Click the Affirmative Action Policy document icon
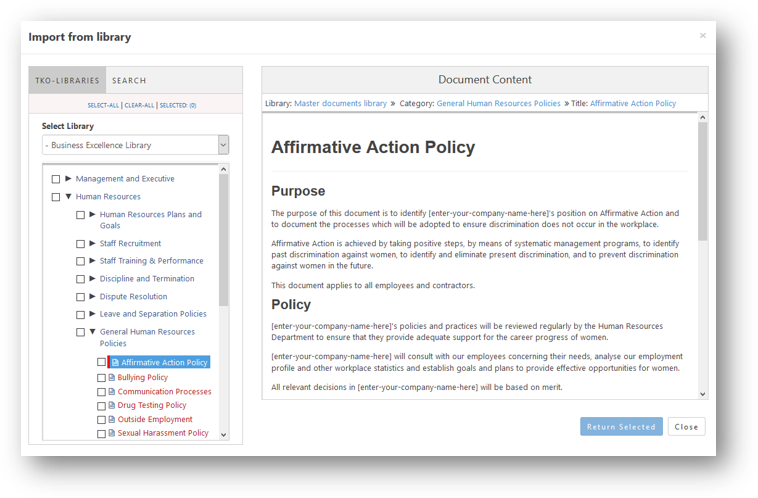The height and width of the screenshot is (498, 758). (x=116, y=362)
